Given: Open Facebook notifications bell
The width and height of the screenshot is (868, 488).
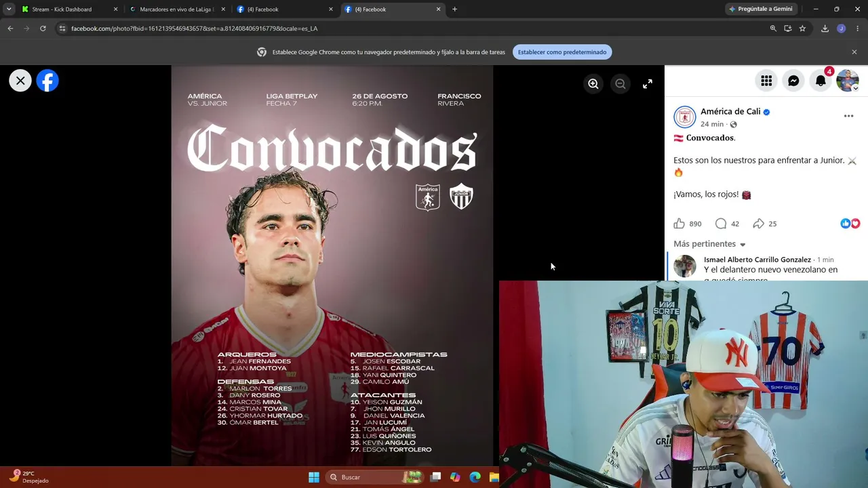Looking at the screenshot, I should (821, 81).
